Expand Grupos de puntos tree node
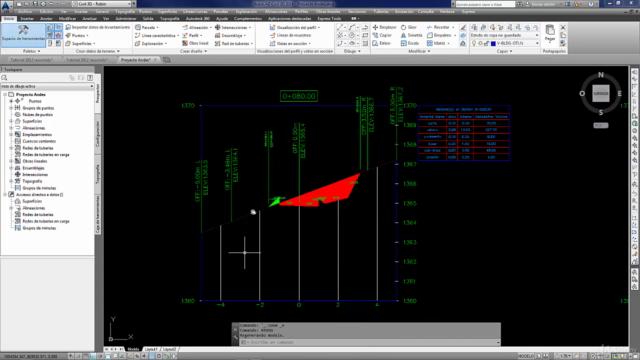Viewport: 640px width, 360px height. point(11,108)
